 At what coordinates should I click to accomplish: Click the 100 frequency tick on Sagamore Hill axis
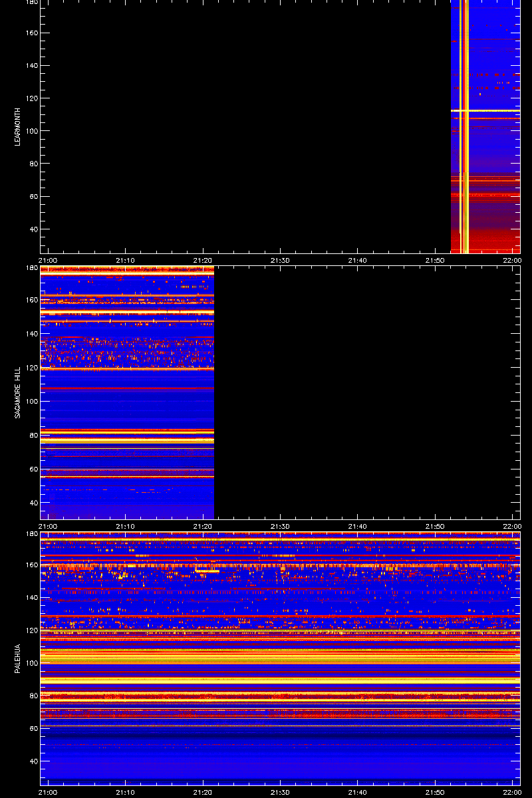click(x=31, y=402)
